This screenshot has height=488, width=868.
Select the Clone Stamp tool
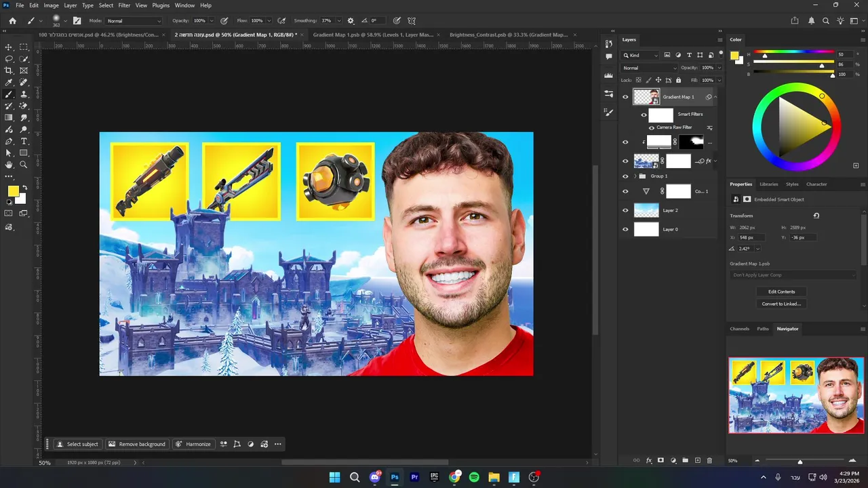click(x=24, y=94)
